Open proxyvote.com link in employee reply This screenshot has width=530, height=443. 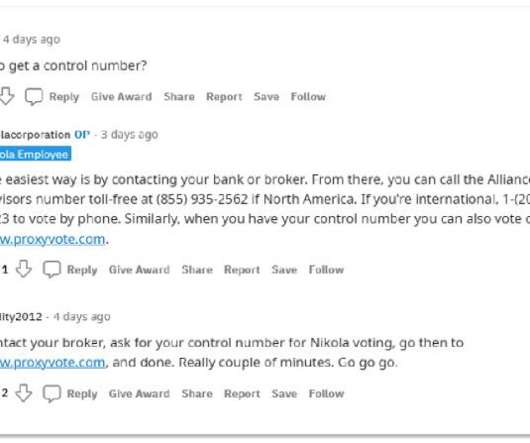point(52,239)
